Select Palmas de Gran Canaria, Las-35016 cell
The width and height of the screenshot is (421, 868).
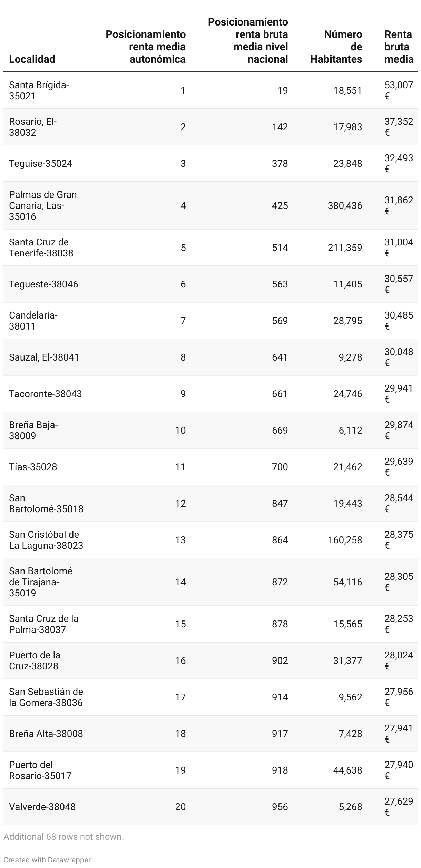[x=43, y=205]
